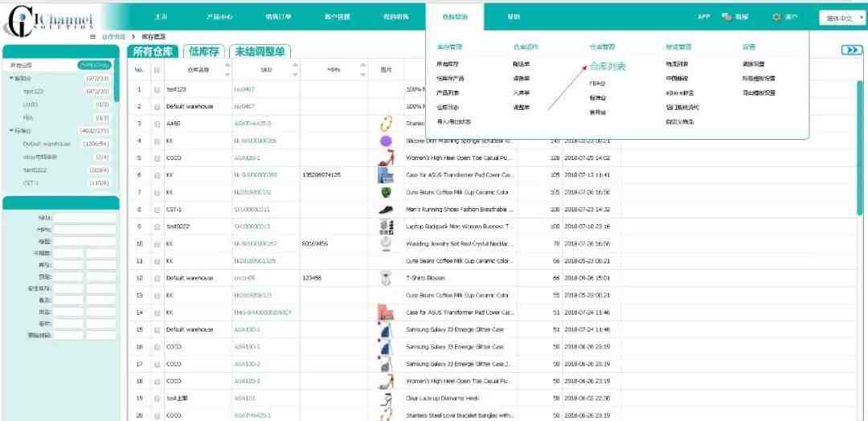Click MPN value 123456 in row 12
Viewport: 868px width, 421px height.
312,278
